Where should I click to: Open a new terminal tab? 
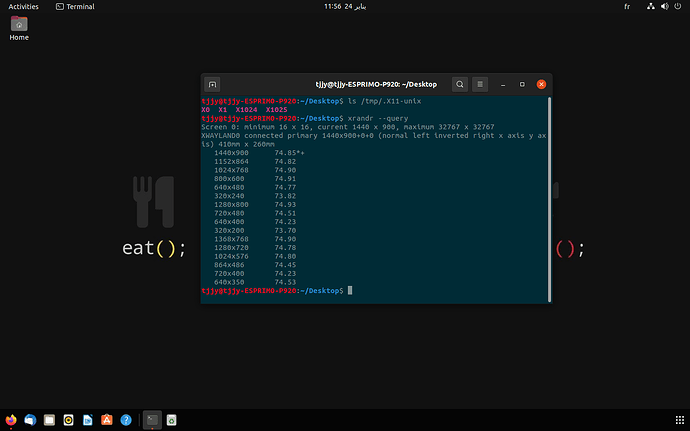tap(212, 84)
